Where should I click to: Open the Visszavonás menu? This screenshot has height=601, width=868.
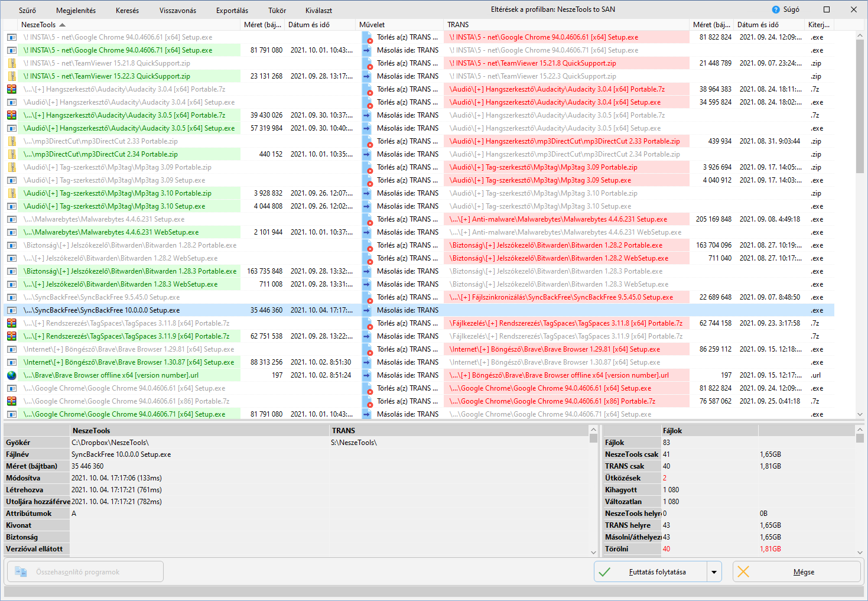coord(178,10)
